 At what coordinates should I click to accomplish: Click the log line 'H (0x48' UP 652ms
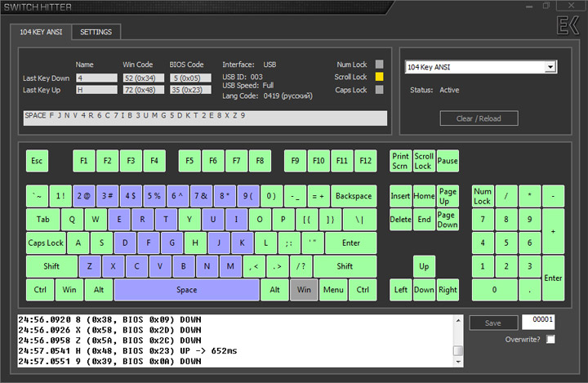click(x=127, y=351)
